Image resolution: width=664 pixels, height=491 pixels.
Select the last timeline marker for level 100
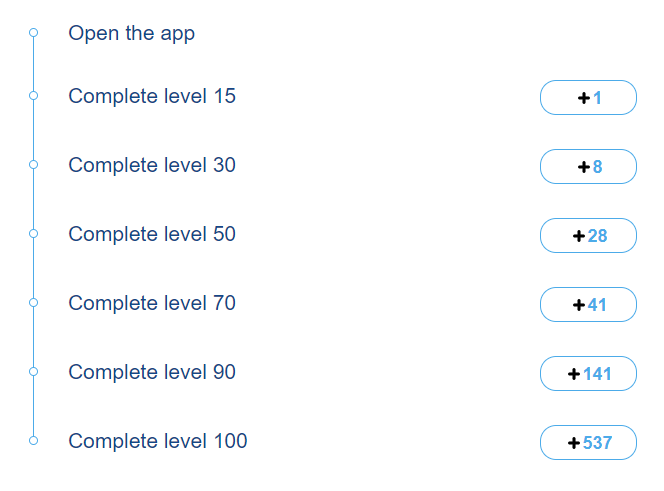(x=33, y=440)
